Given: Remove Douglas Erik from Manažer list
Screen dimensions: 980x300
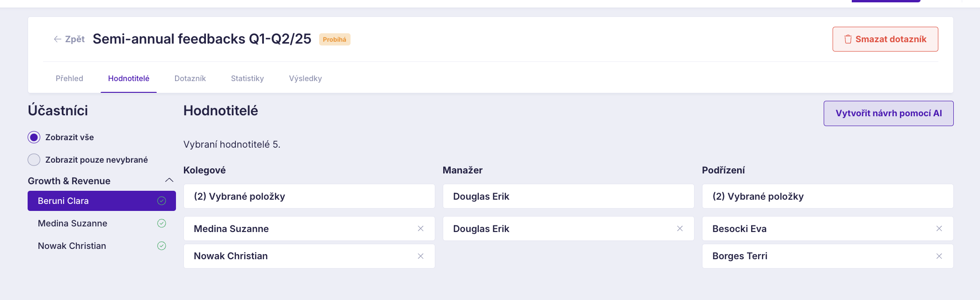Looking at the screenshot, I should click(680, 229).
